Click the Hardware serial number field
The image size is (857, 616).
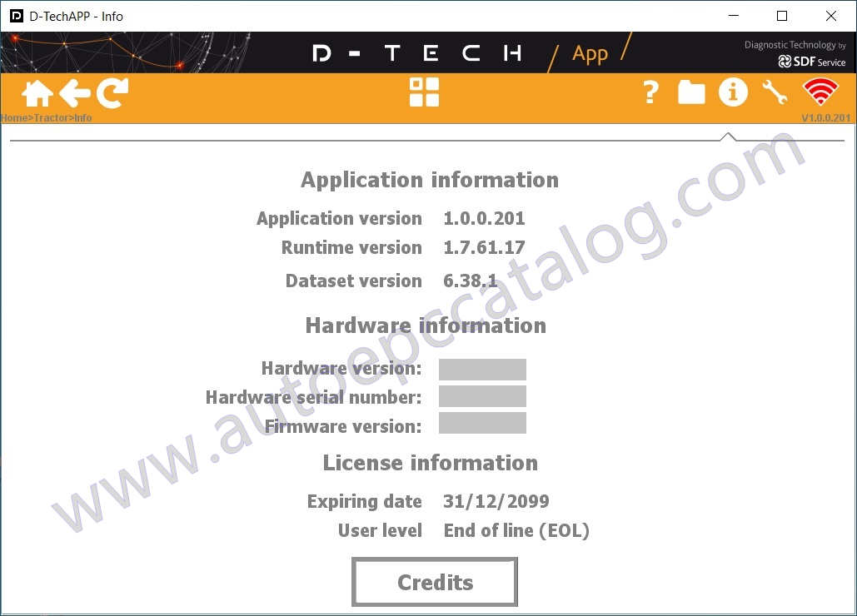click(x=482, y=396)
